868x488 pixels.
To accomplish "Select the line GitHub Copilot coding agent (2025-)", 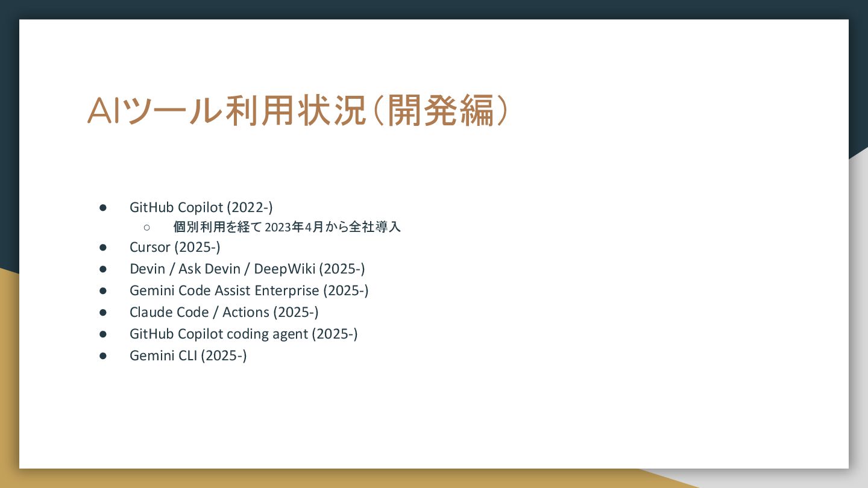I will pos(244,334).
